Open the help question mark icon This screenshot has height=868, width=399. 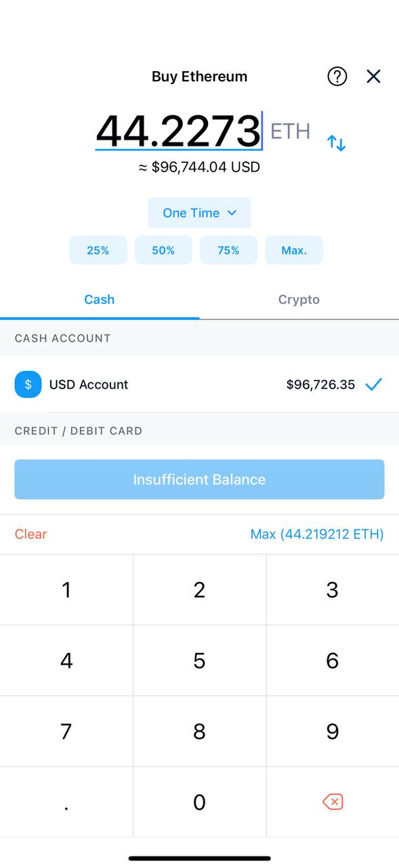click(337, 77)
